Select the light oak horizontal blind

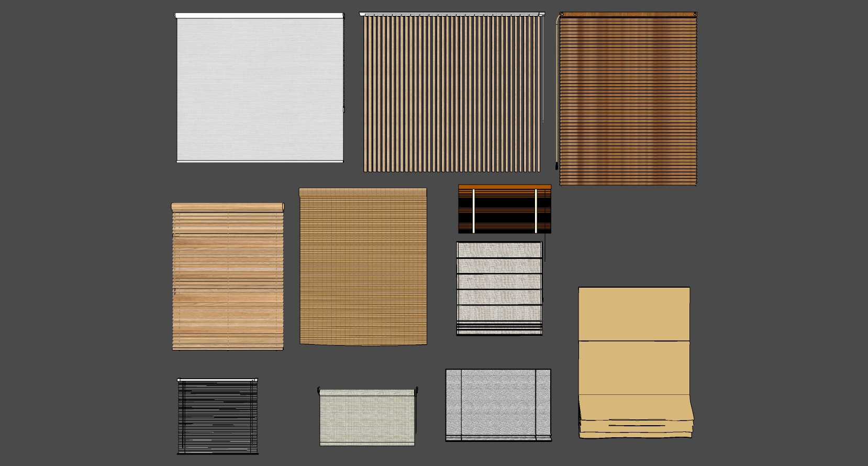click(228, 277)
